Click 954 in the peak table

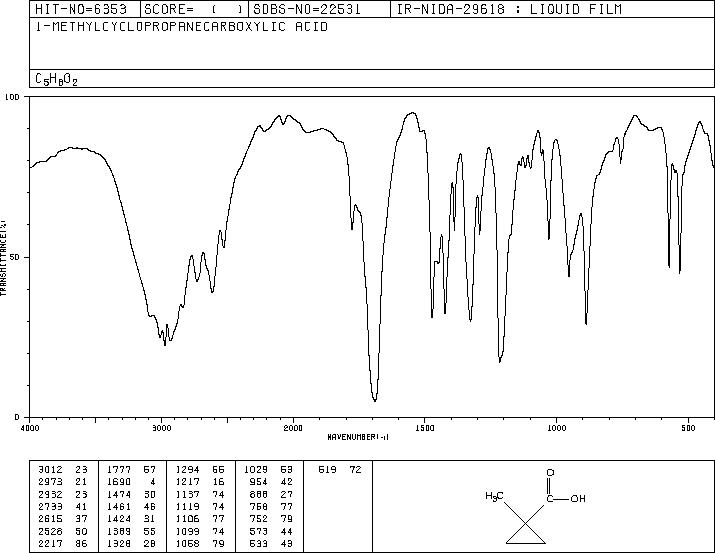click(259, 482)
